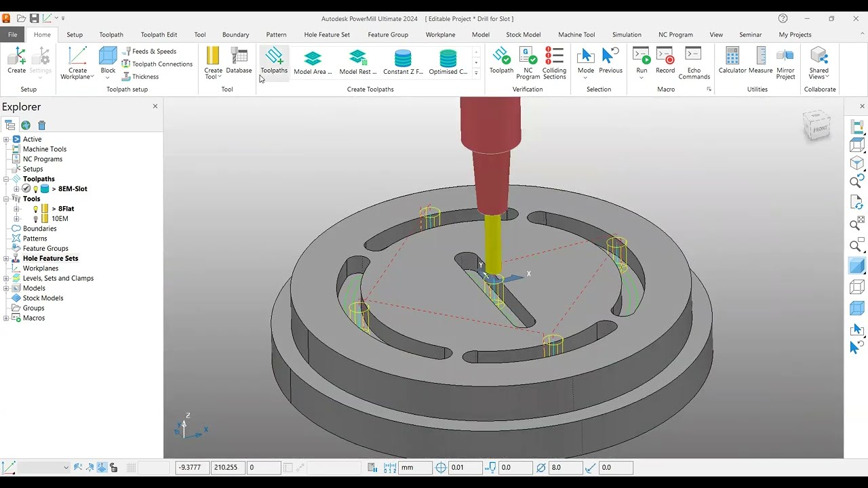This screenshot has width=868, height=488.
Task: Switch to the Toolpath Edit tab
Action: [x=159, y=35]
